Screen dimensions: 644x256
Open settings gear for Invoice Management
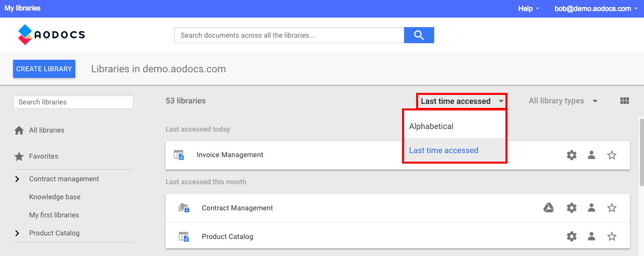click(x=572, y=155)
